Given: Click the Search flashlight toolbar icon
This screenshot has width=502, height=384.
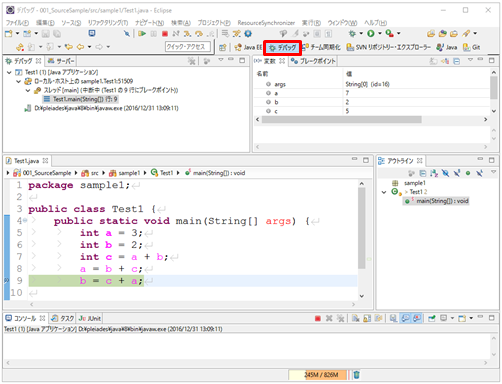Looking at the screenshot, I should pos(466,33).
